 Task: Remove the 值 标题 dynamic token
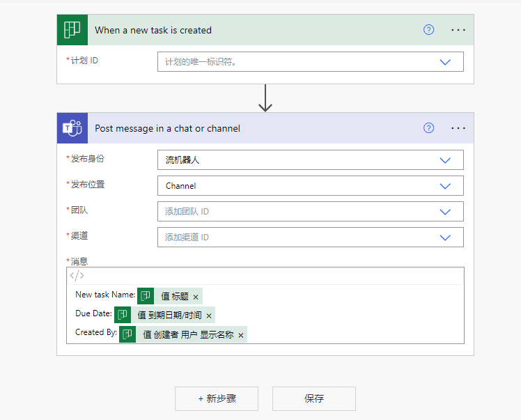click(x=196, y=297)
